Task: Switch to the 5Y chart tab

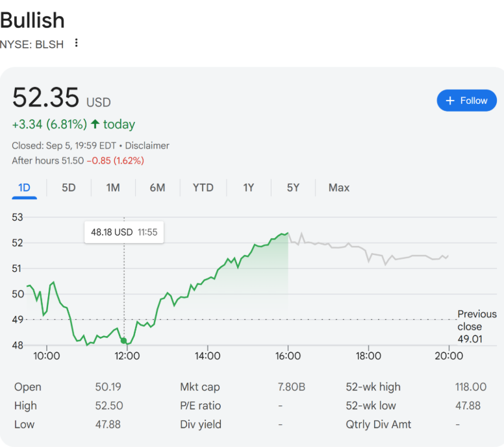Action: click(x=293, y=187)
